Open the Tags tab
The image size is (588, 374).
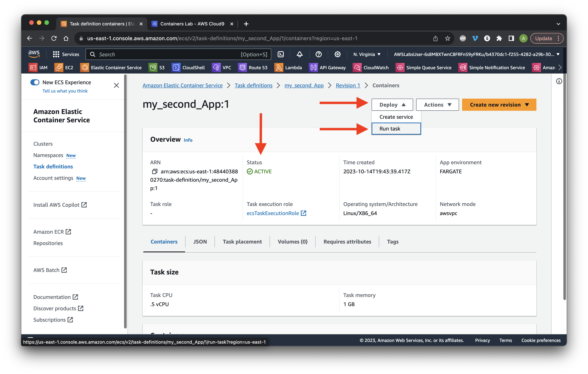393,241
